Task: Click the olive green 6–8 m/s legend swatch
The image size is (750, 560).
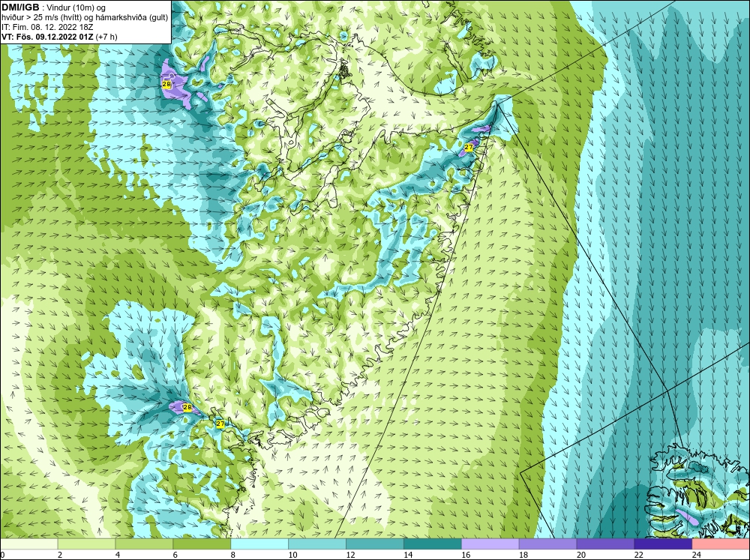Action: tap(202, 544)
